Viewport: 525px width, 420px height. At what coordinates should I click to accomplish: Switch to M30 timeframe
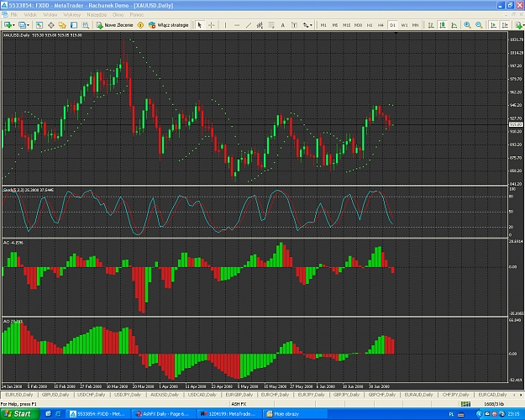coord(358,25)
